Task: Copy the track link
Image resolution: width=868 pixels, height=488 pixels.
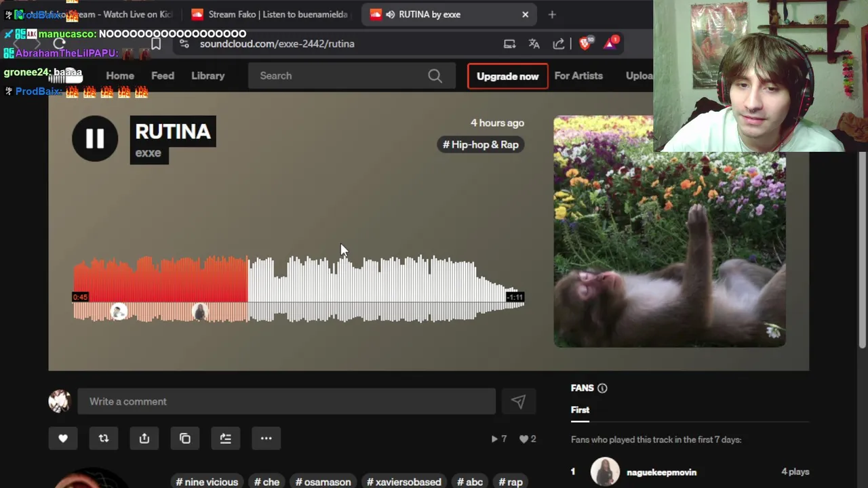Action: [185, 439]
